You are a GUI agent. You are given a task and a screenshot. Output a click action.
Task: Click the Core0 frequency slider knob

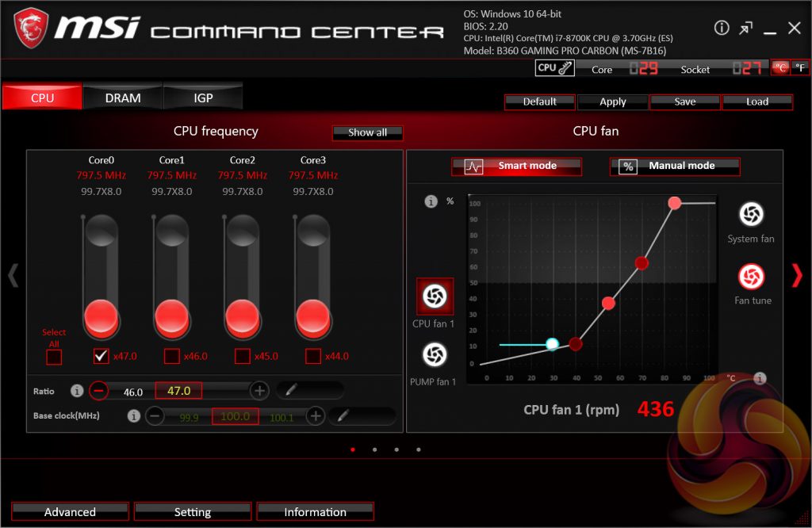(x=101, y=316)
